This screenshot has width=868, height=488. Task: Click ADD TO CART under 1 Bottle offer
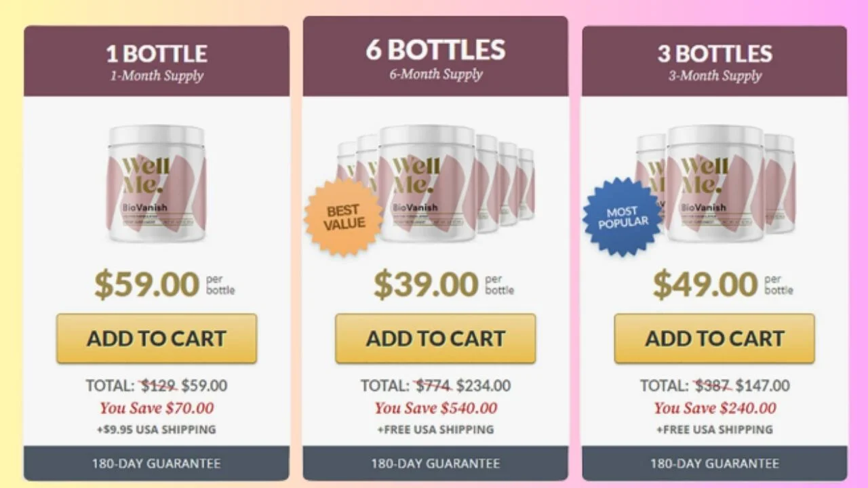point(157,338)
